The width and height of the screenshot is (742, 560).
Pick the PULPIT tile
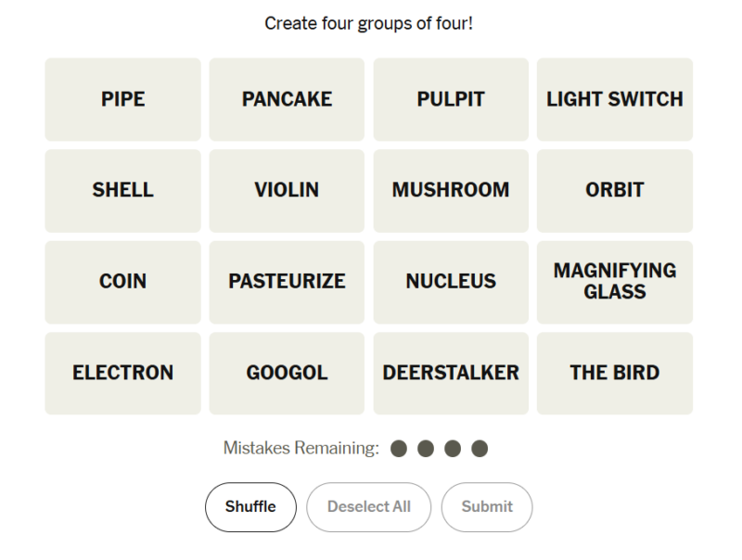click(x=451, y=99)
